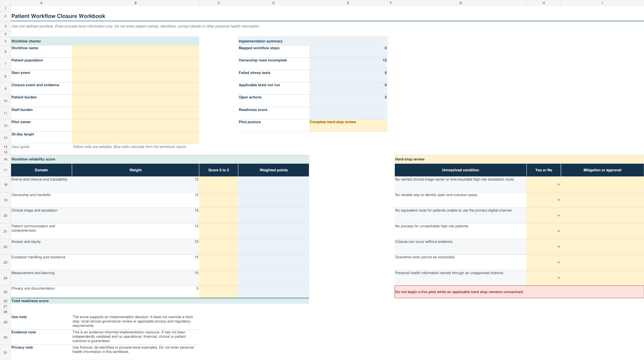Click the 'Implementation summary' section header

tap(313, 41)
